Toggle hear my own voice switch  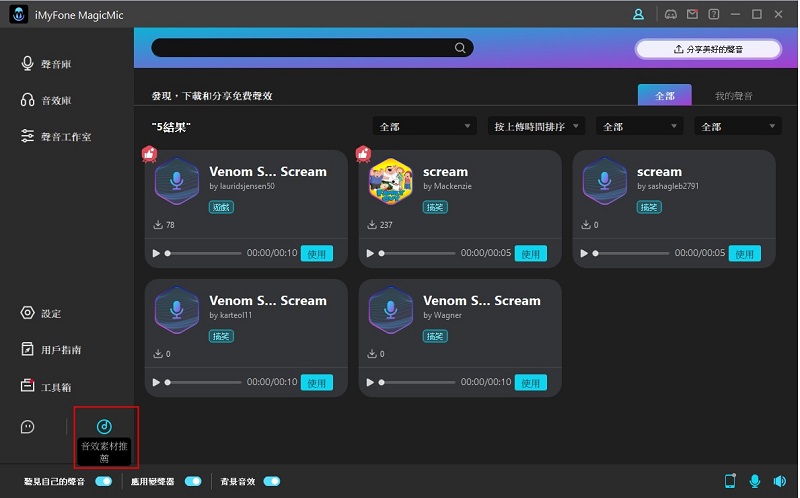[x=104, y=481]
